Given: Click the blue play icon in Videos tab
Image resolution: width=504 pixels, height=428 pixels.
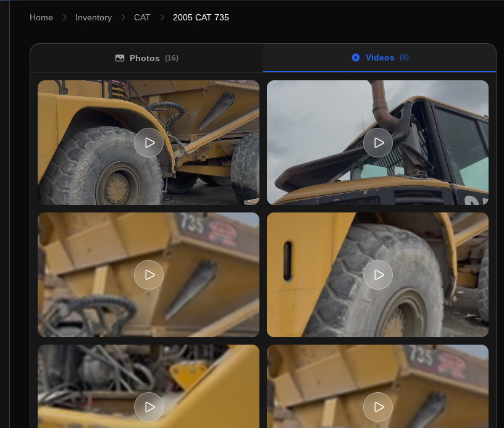Looking at the screenshot, I should [x=356, y=57].
